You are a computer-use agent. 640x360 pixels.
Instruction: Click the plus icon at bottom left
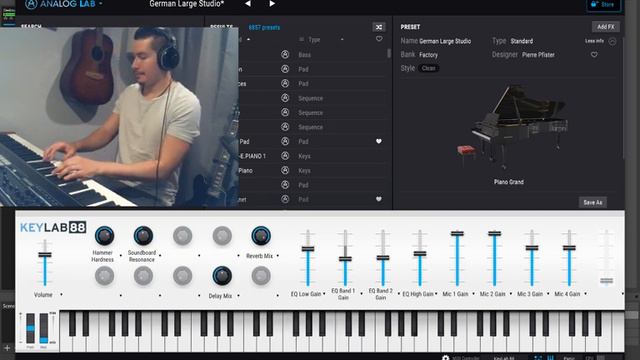tap(7, 348)
